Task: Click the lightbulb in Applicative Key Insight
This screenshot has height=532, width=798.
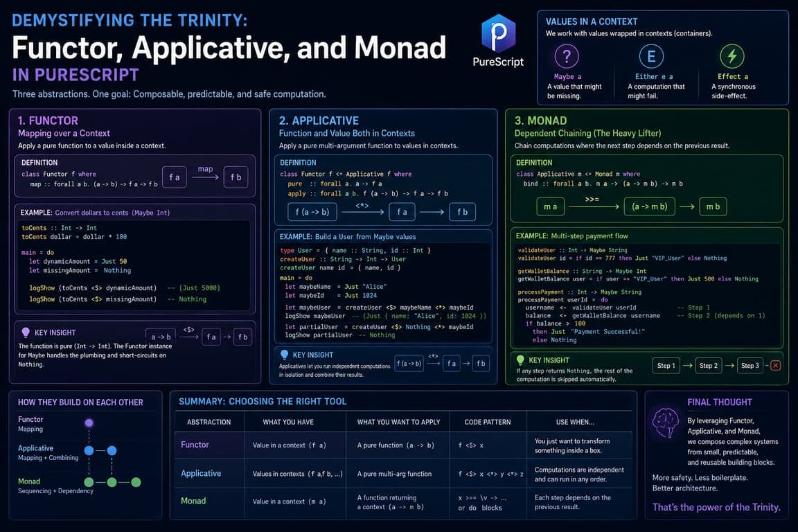Action: 284,355
